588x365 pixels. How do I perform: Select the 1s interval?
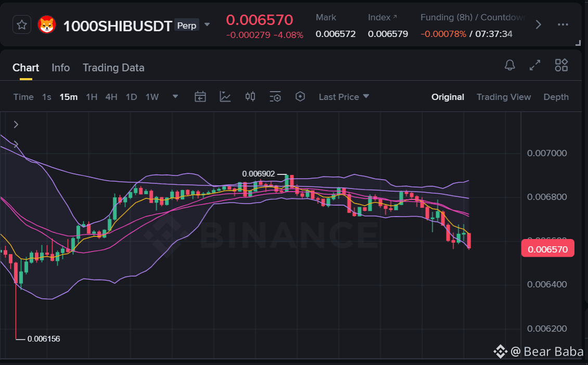pyautogui.click(x=46, y=97)
